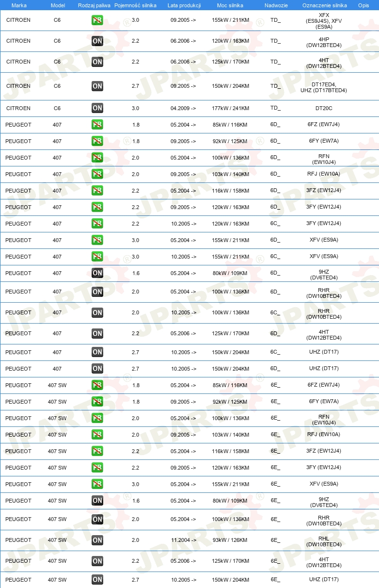Viewport: 379px width, 588px height.
Task: Click the ON icon in the 407 SW 4HT (DW12BTED4) row
Action: (97, 561)
